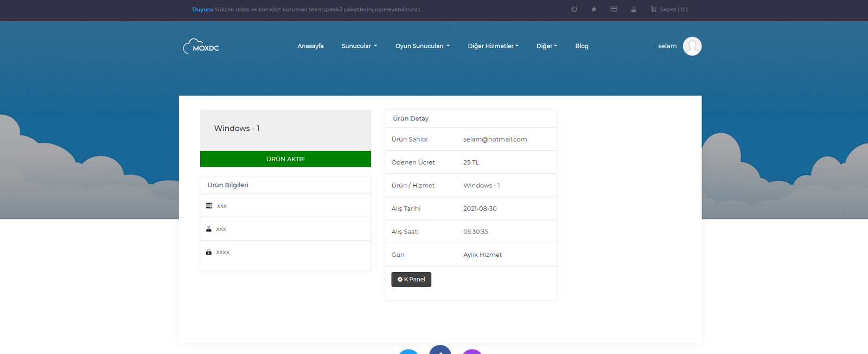Click the user profile icon in top bar
The image size is (868, 354).
(x=634, y=9)
